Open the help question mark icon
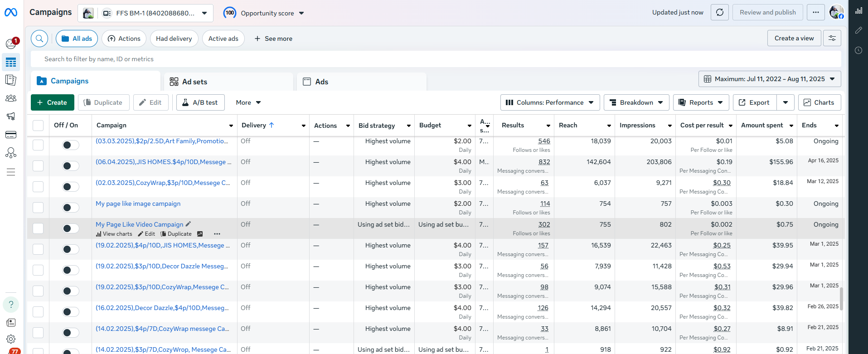This screenshot has height=354, width=868. pyautogui.click(x=11, y=305)
